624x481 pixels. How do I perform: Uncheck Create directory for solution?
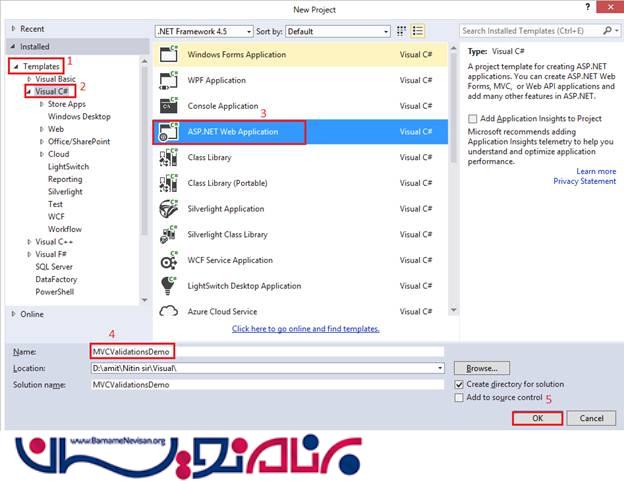459,384
